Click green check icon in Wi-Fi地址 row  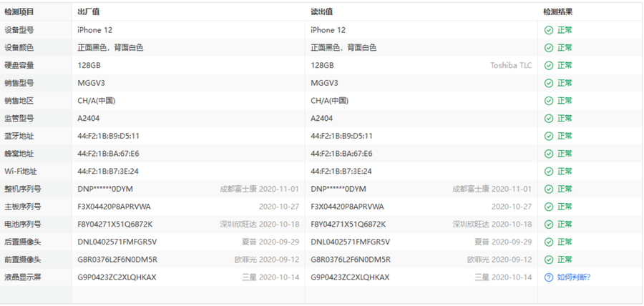(x=549, y=171)
